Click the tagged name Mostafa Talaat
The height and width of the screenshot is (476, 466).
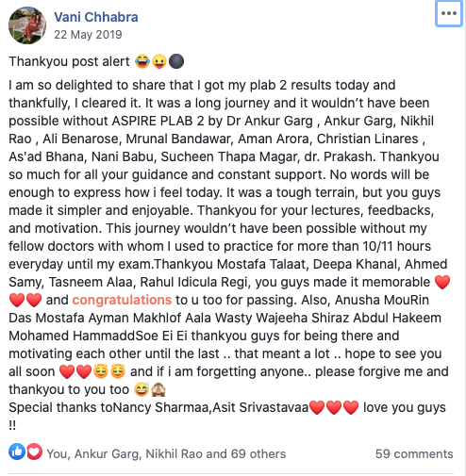click(261, 264)
